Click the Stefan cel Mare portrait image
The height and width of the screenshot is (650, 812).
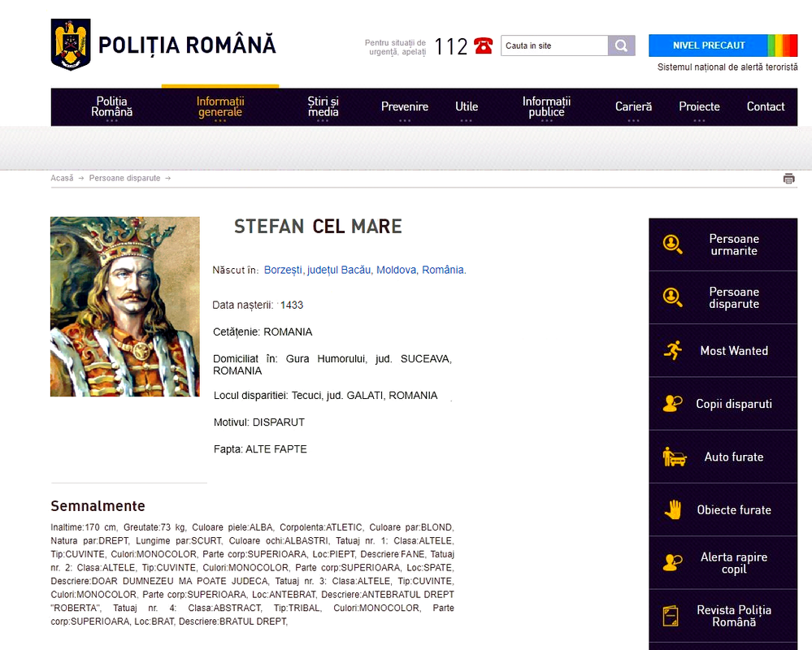click(125, 306)
